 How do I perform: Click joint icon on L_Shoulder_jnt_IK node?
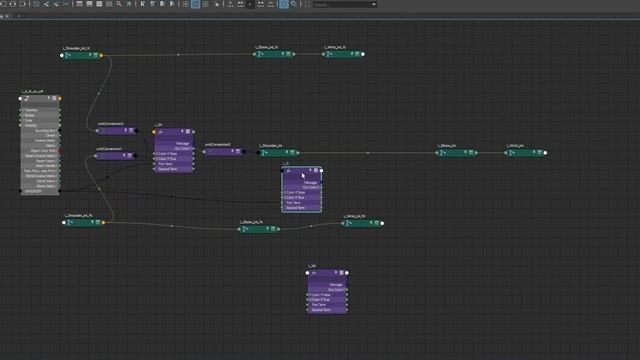coord(68,55)
